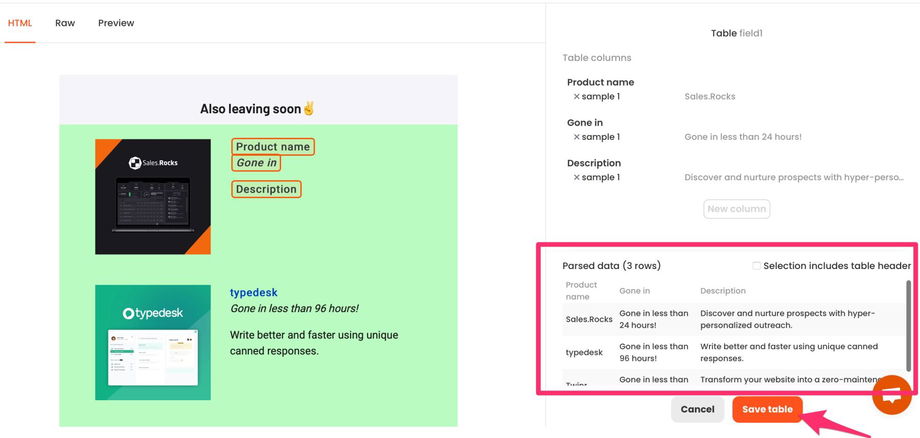The height and width of the screenshot is (438, 920).
Task: Open the typedesk product link
Action: point(254,293)
